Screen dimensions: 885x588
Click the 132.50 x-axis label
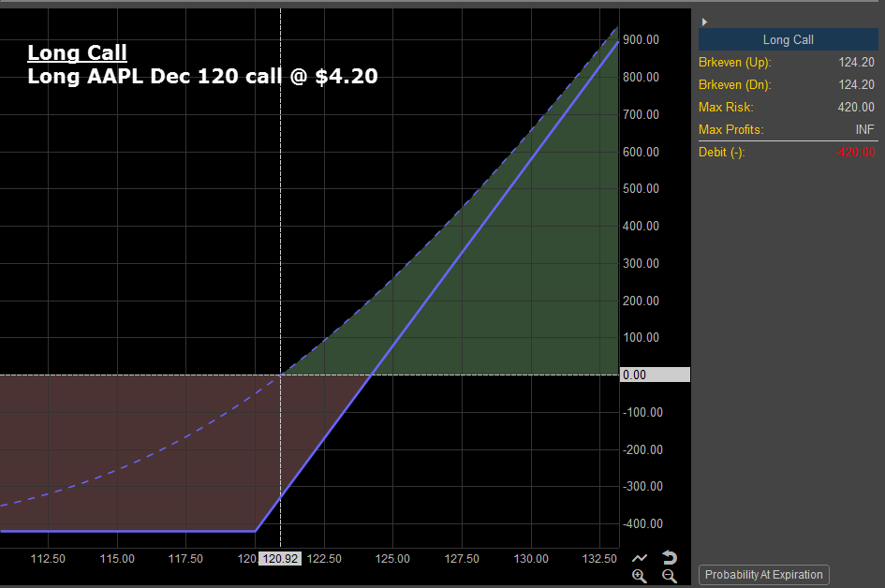(x=599, y=559)
